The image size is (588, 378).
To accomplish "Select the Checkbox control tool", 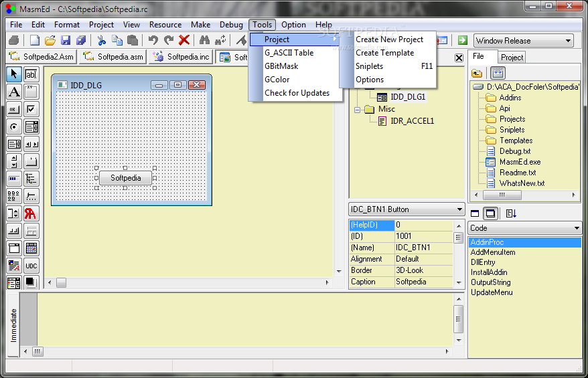I will (x=31, y=110).
